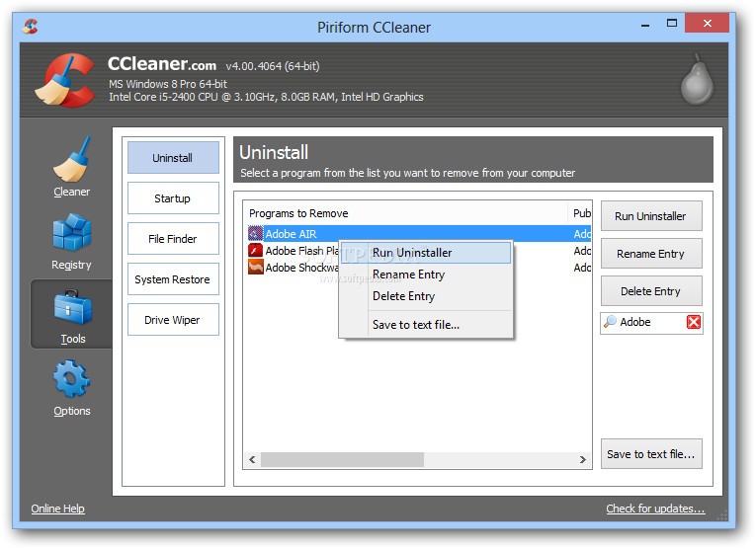
Task: Minimize the CCleaner window
Action: tap(645, 23)
